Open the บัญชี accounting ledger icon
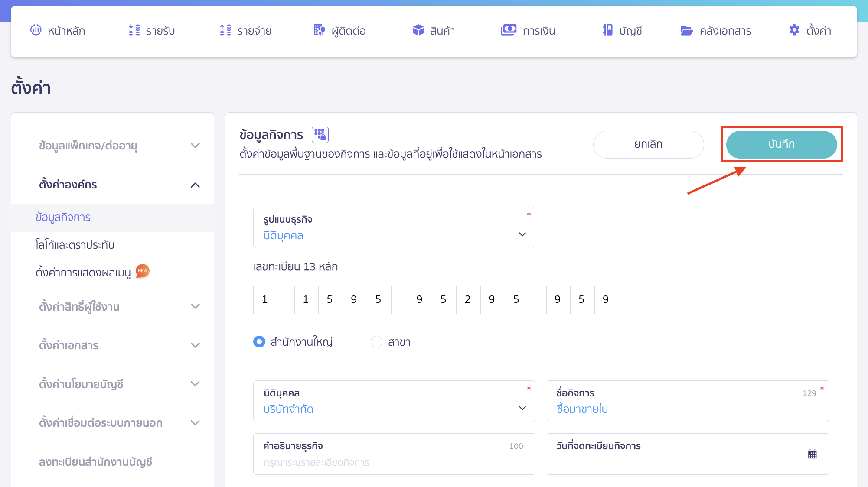This screenshot has height=487, width=868. pyautogui.click(x=607, y=30)
